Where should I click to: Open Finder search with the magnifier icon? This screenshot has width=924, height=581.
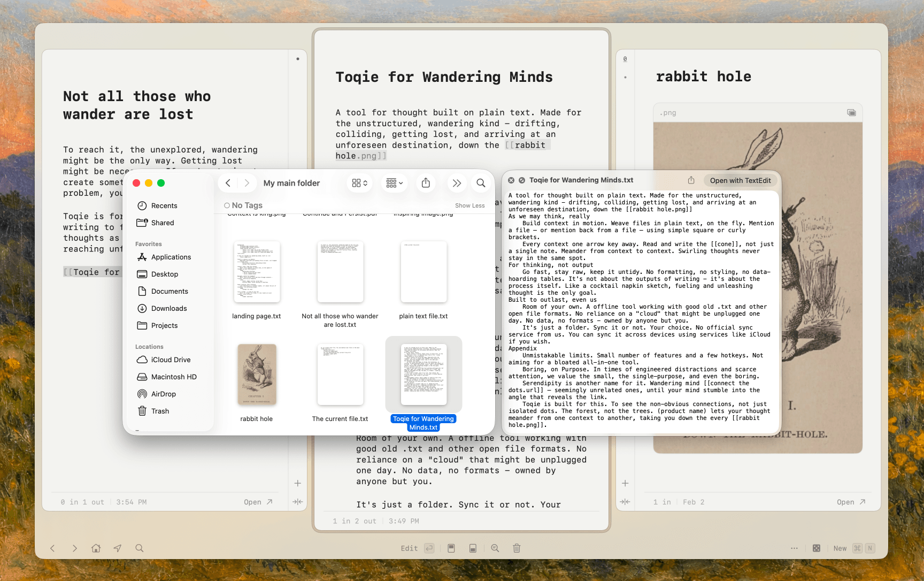pyautogui.click(x=481, y=183)
